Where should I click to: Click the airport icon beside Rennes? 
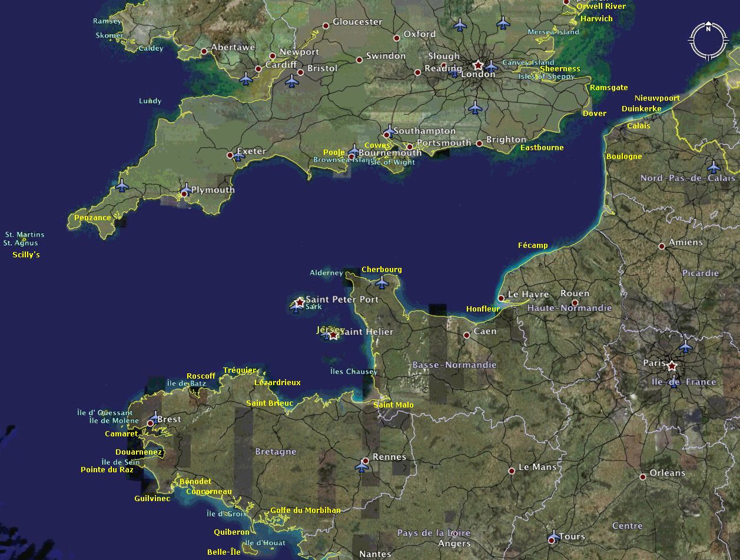[x=361, y=466]
